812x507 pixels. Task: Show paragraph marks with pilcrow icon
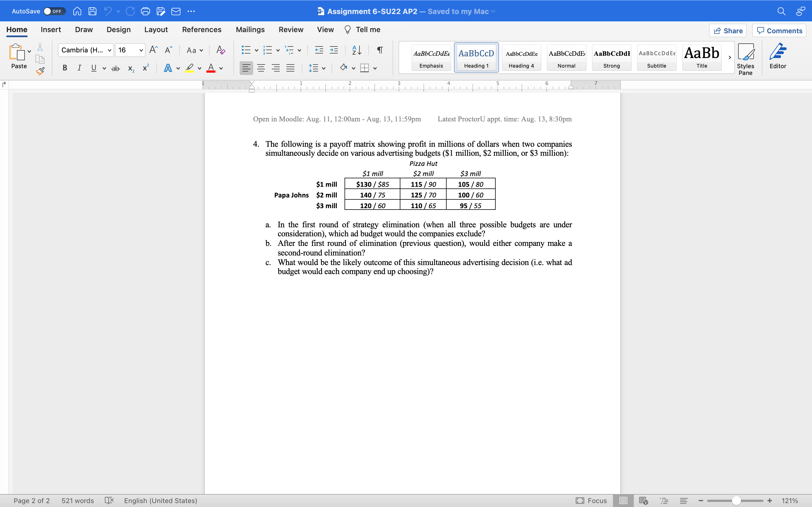[x=380, y=50]
